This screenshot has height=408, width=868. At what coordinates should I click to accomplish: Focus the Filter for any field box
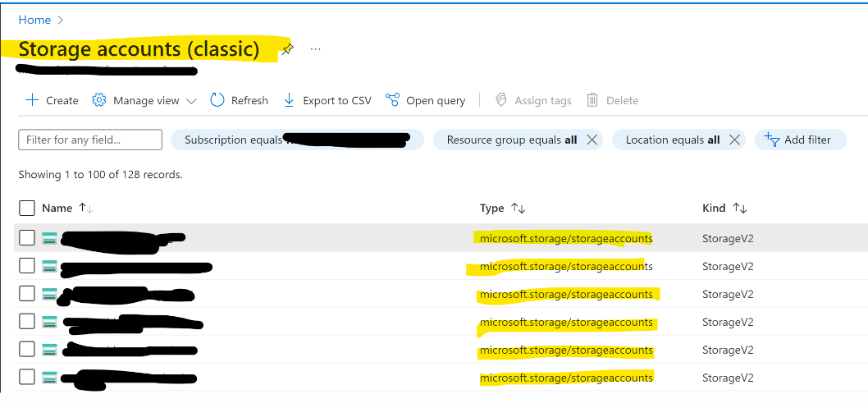pyautogui.click(x=90, y=140)
